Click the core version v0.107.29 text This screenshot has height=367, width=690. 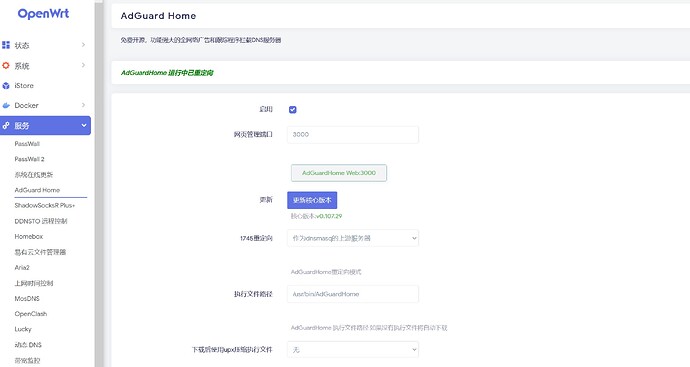[329, 216]
